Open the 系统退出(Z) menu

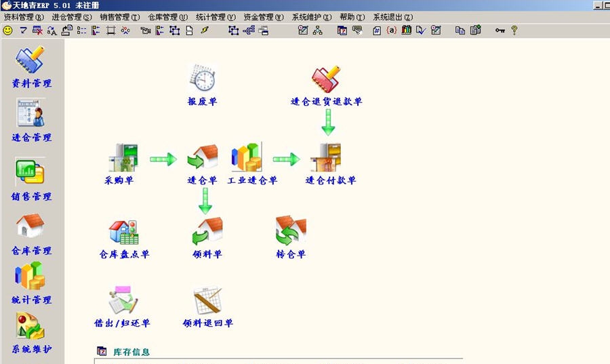pos(393,17)
